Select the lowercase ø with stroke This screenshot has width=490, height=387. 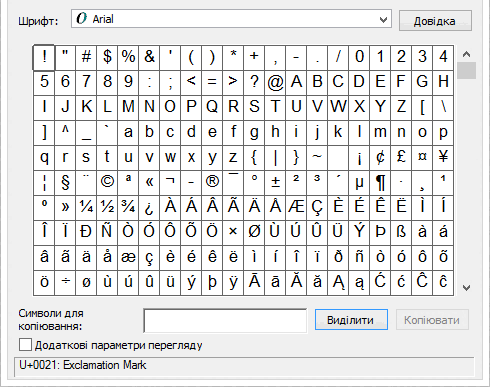[x=86, y=282]
